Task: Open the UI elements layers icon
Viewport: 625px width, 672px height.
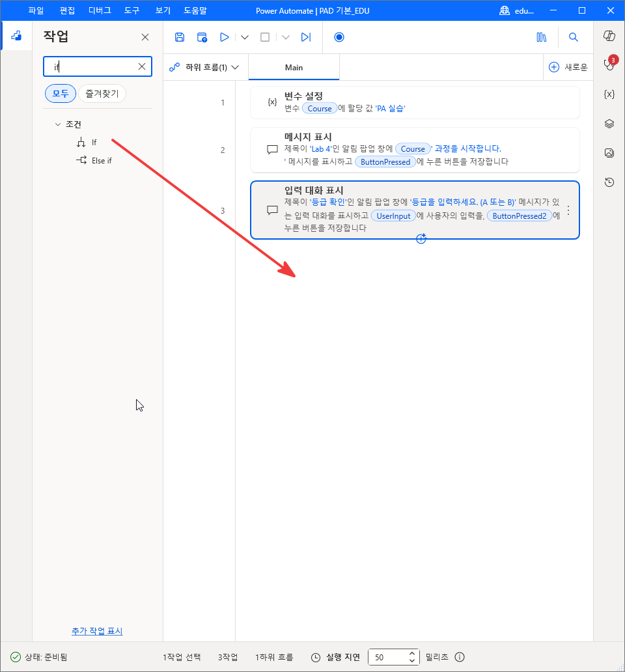Action: click(x=609, y=124)
